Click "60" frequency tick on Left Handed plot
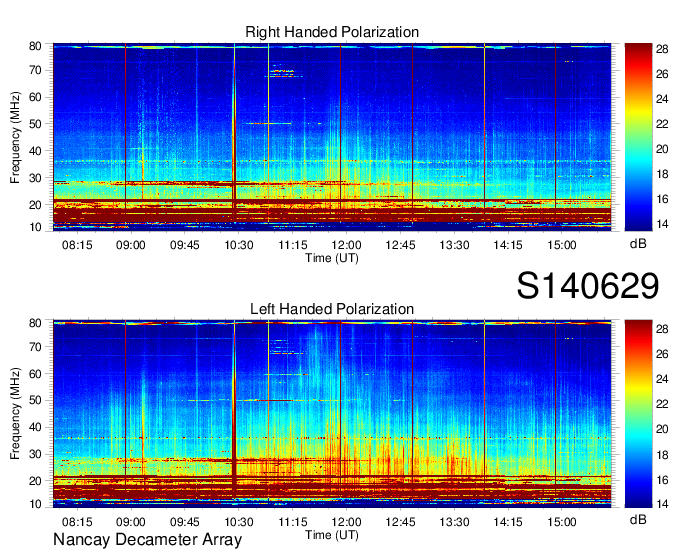The image size is (680, 552). pyautogui.click(x=35, y=373)
